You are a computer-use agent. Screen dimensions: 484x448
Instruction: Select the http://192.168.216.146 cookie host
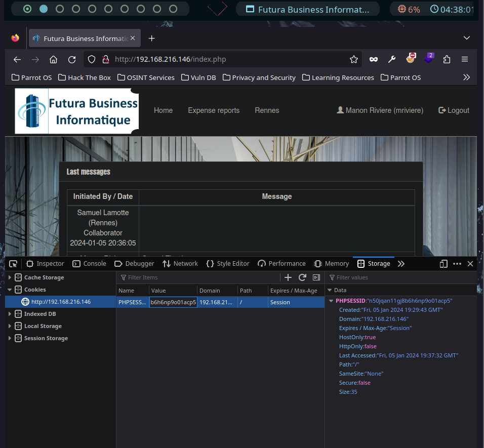pos(61,302)
